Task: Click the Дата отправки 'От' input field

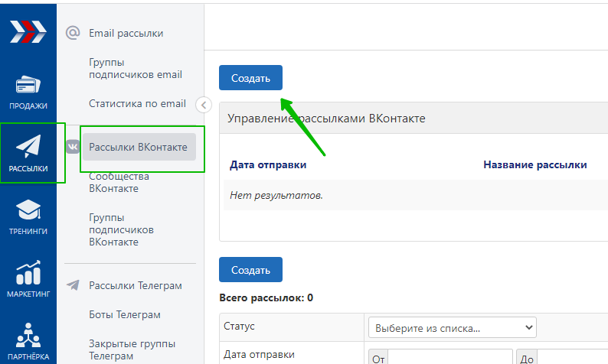Action: coord(450,356)
